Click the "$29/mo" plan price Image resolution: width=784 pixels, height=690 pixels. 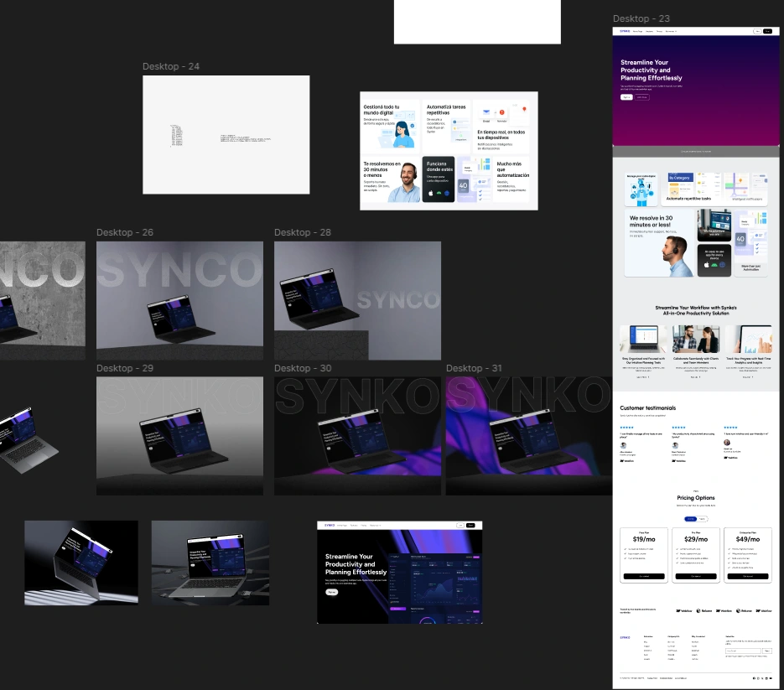(x=696, y=539)
